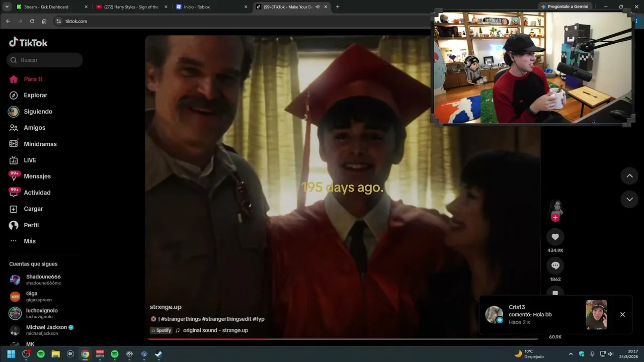Open OBS Studio from the taskbar

point(26,354)
